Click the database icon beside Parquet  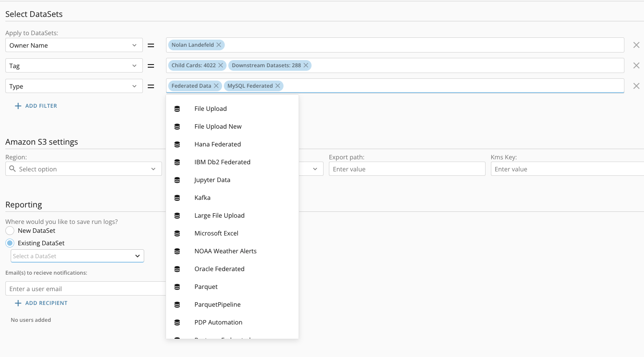(x=178, y=287)
